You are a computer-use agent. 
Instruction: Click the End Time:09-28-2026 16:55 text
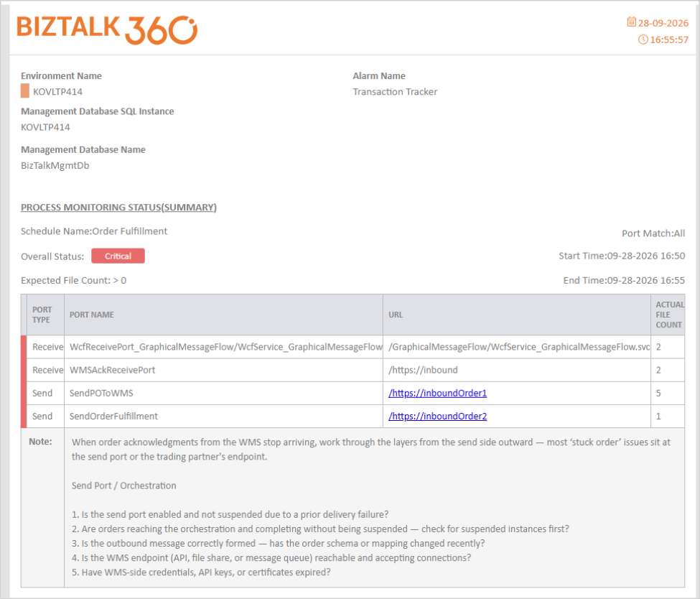click(x=624, y=281)
